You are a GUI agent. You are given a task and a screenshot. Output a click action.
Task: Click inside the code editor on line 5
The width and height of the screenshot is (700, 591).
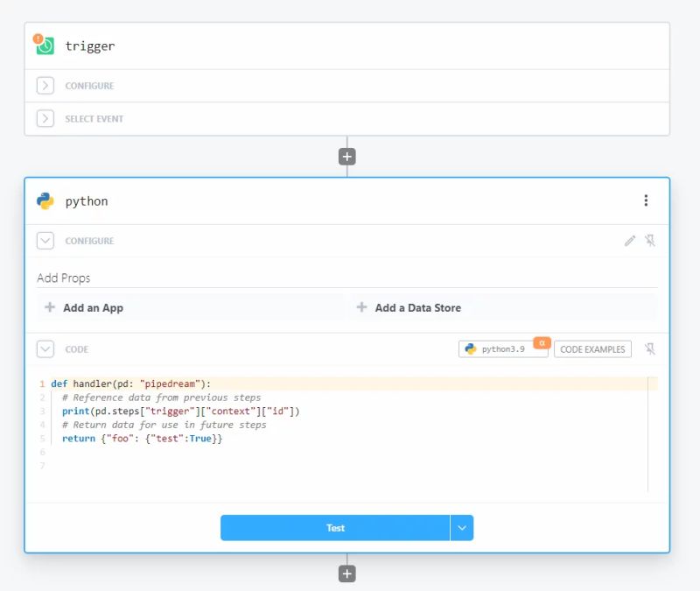click(x=140, y=438)
